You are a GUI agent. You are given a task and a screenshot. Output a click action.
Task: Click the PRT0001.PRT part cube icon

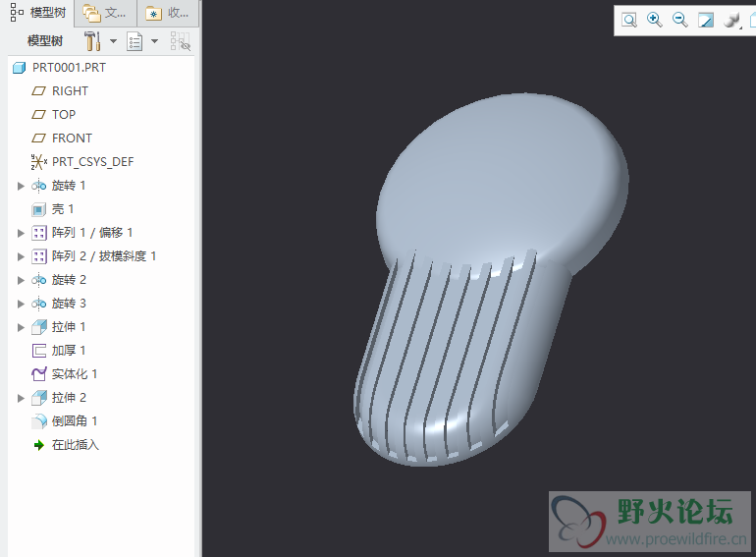pyautogui.click(x=19, y=68)
